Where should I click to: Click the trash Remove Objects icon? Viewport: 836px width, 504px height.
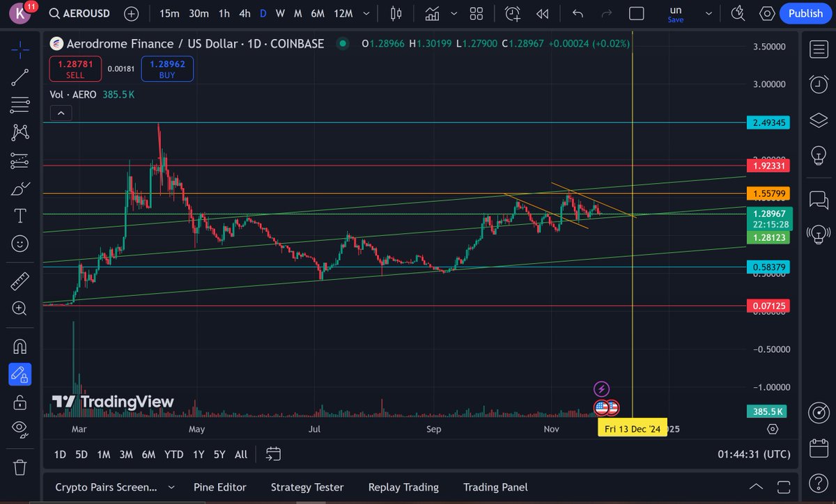[x=20, y=466]
